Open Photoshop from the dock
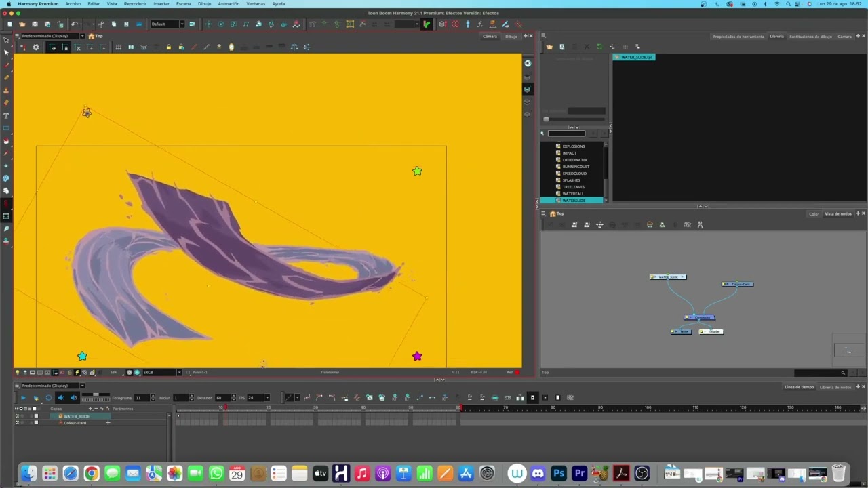Screen dimensions: 868x488 [559, 473]
